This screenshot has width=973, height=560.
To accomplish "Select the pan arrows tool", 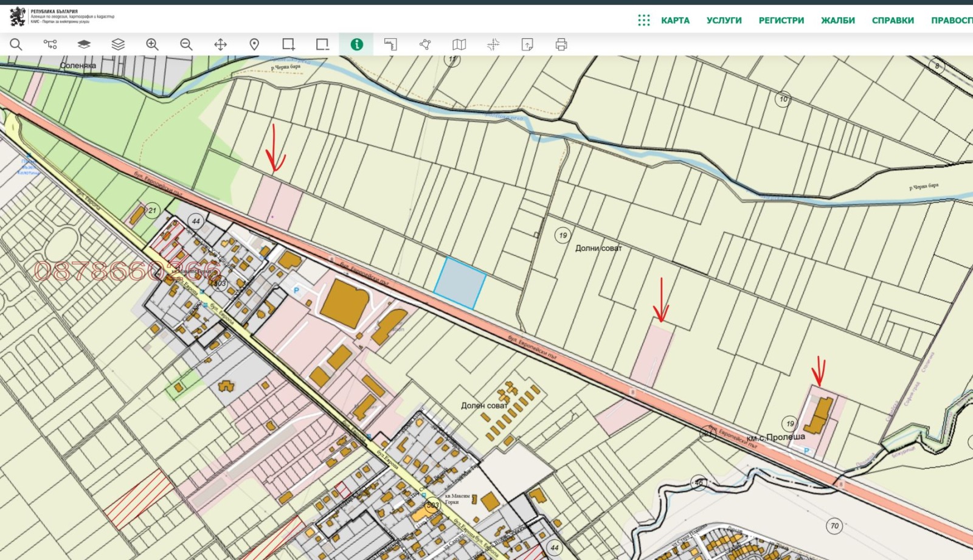I will 220,44.
